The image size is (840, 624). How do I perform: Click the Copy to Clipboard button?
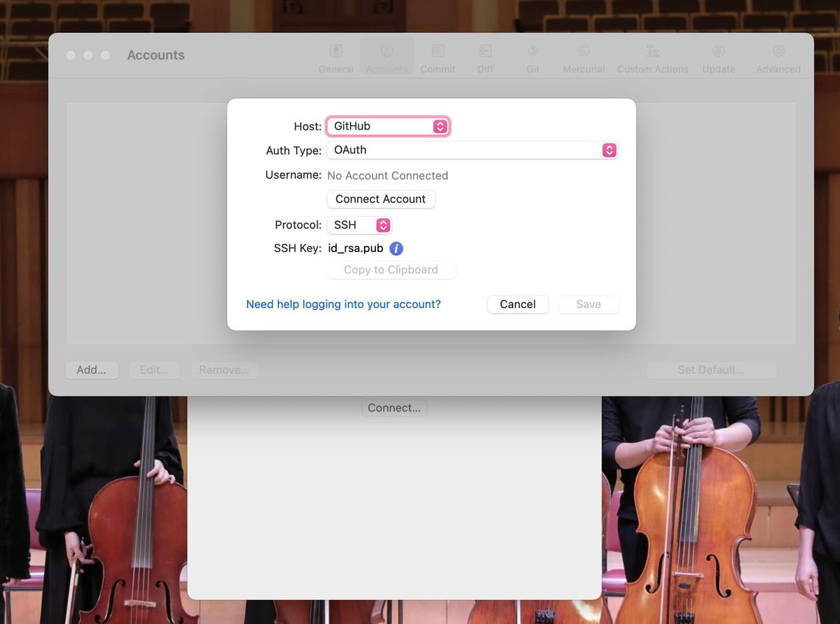[391, 270]
